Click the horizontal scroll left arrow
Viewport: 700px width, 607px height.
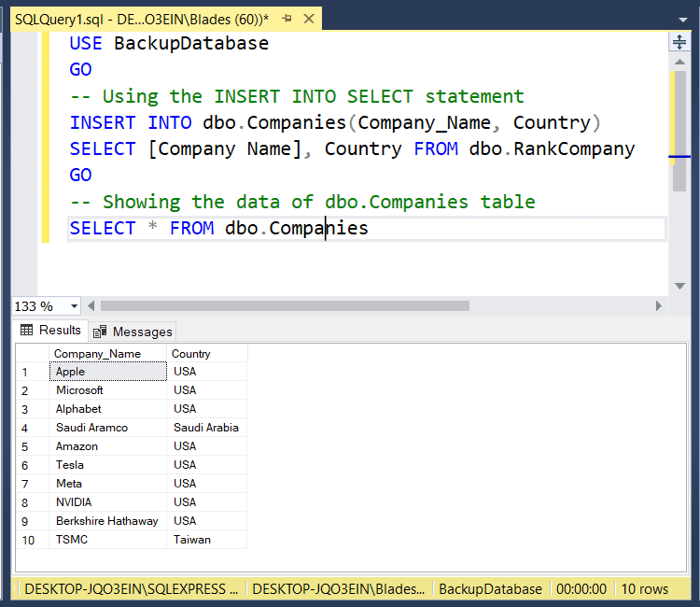point(91,306)
